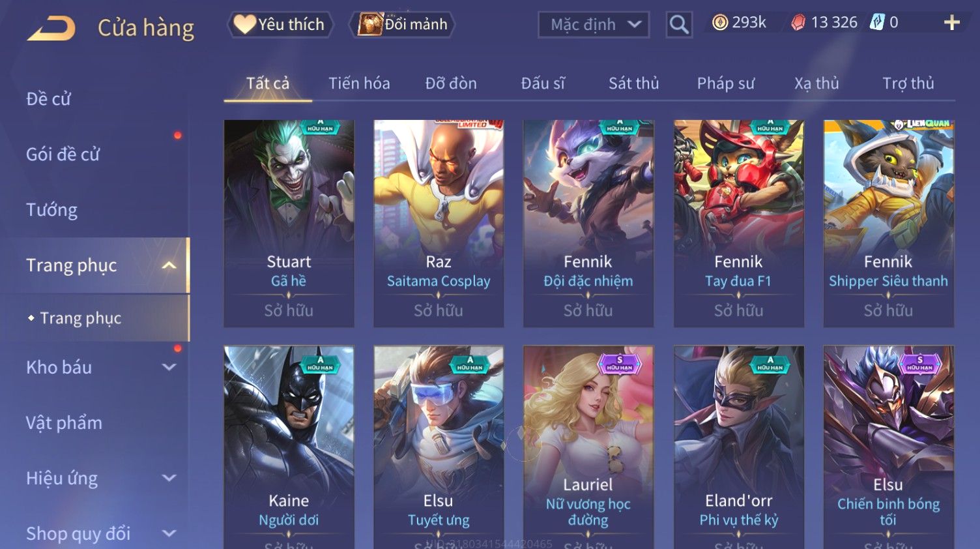Tap the plus icon to add currency
Viewport: 980px width, 549px height.
[952, 23]
